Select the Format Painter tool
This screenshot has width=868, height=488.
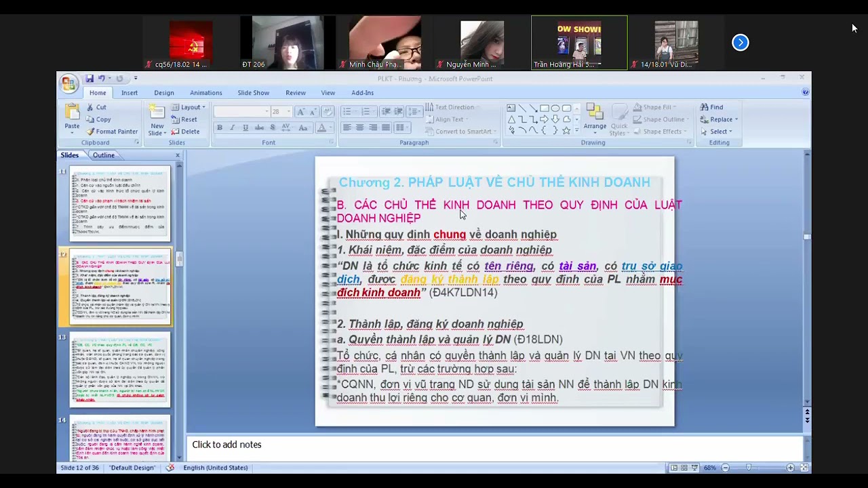pyautogui.click(x=112, y=131)
